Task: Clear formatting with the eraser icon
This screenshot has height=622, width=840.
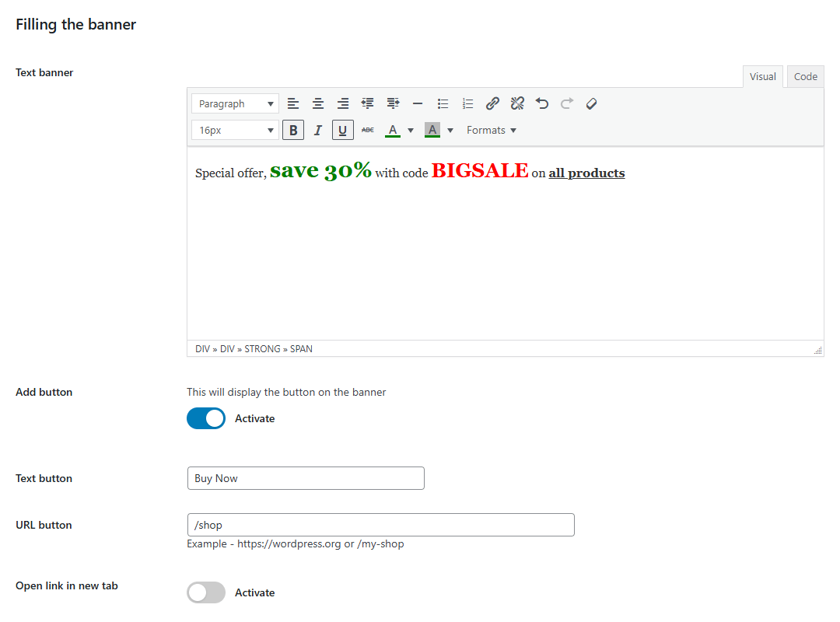Action: 591,103
